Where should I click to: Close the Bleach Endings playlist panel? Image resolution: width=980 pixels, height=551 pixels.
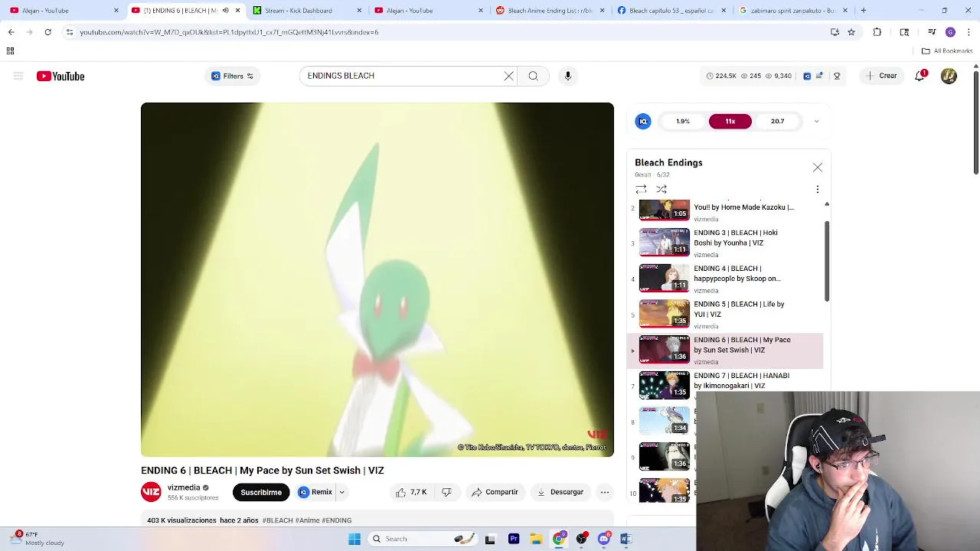818,168
